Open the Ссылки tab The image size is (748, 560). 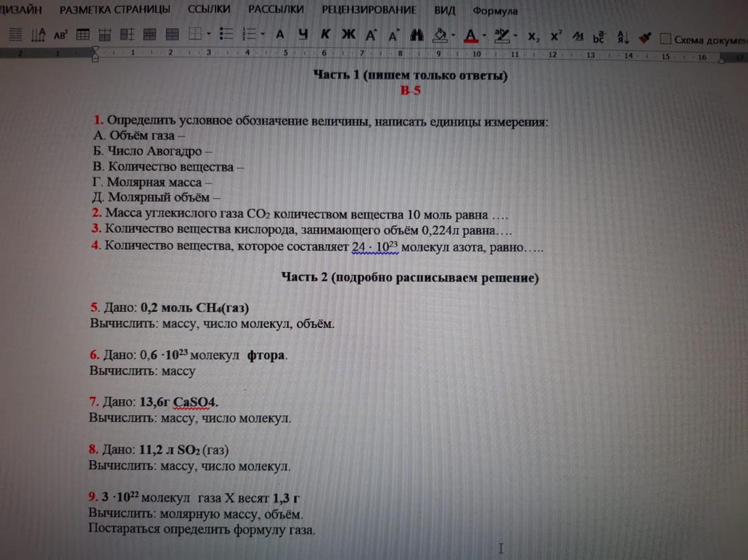pos(208,9)
